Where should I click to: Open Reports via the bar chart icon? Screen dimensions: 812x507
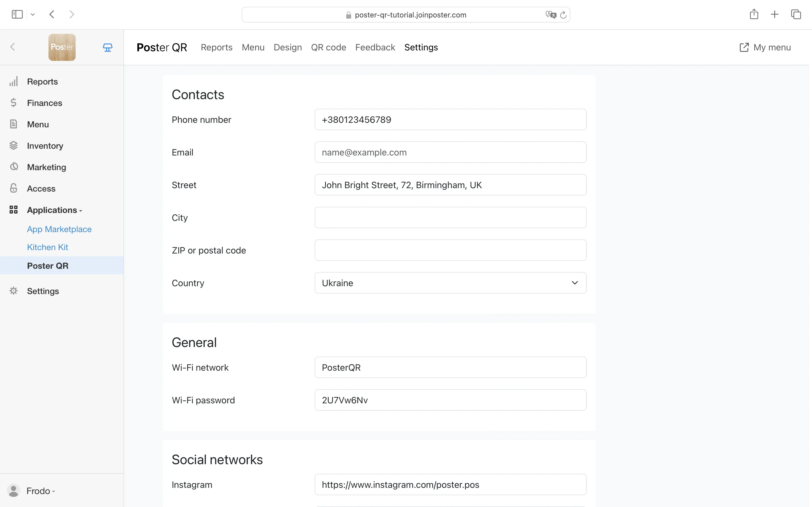tap(14, 81)
